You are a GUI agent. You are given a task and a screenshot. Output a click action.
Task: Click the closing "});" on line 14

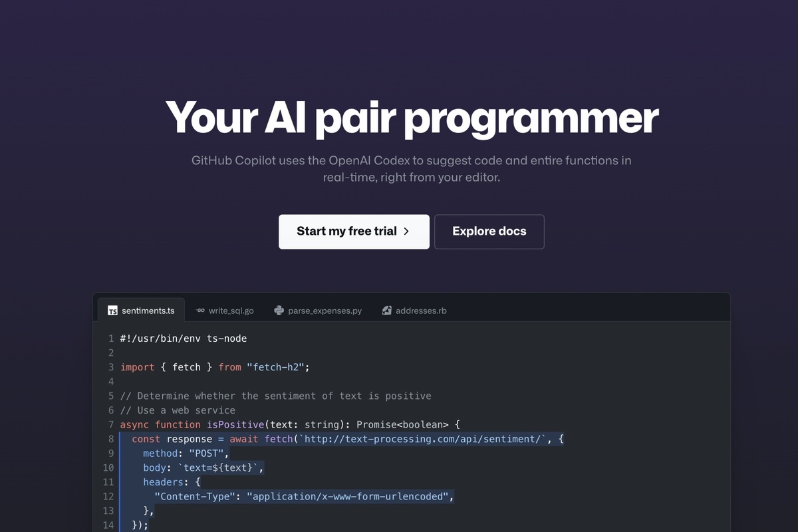[x=140, y=525]
